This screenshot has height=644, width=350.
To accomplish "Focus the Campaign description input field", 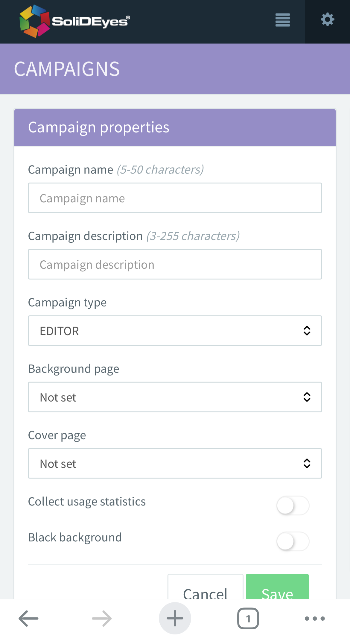I will [x=175, y=264].
